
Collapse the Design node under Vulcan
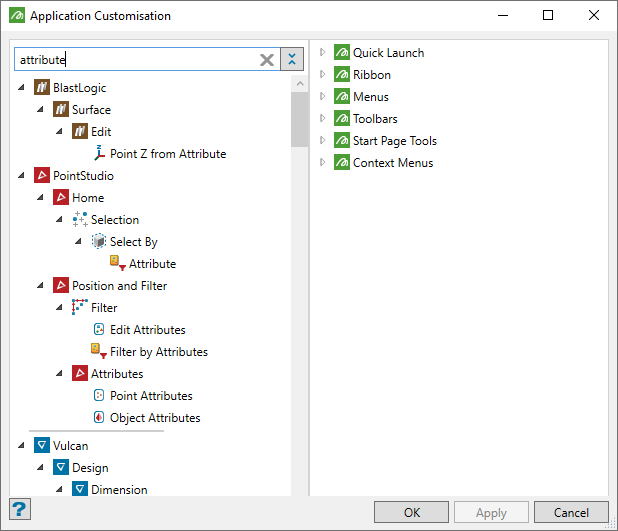tap(40, 468)
